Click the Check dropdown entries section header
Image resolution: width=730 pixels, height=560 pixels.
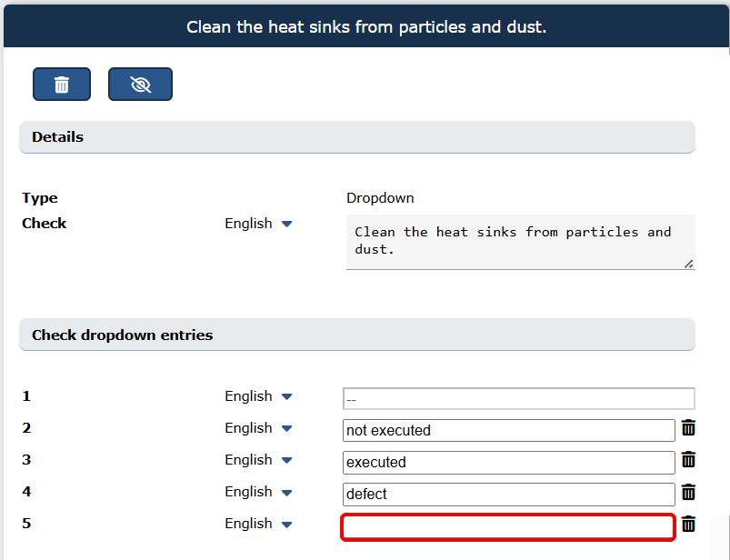[357, 335]
